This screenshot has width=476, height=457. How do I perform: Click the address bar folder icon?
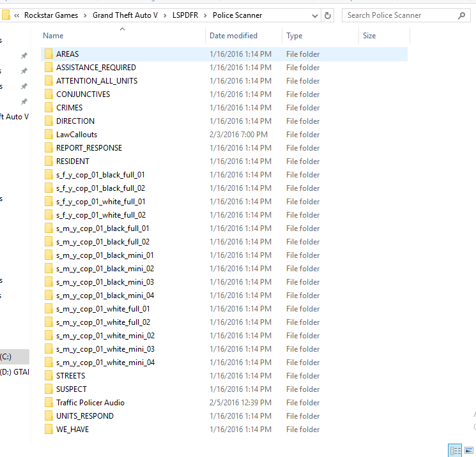pyautogui.click(x=6, y=15)
